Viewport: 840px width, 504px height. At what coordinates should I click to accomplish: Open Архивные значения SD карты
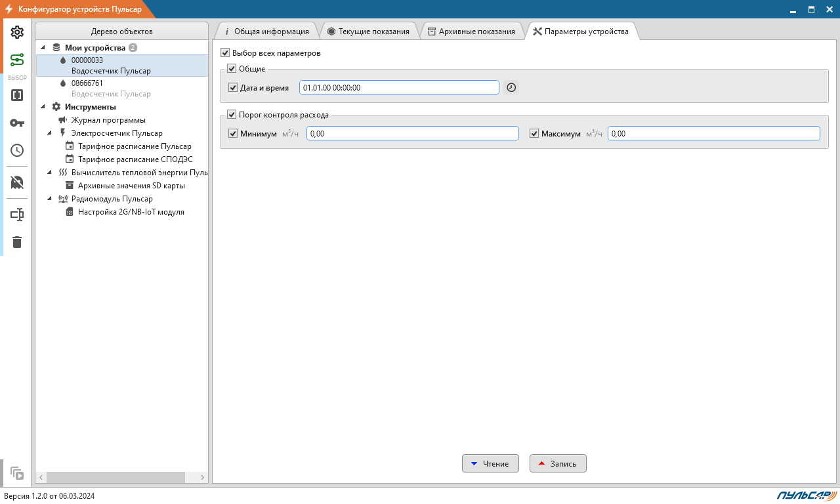tap(131, 186)
